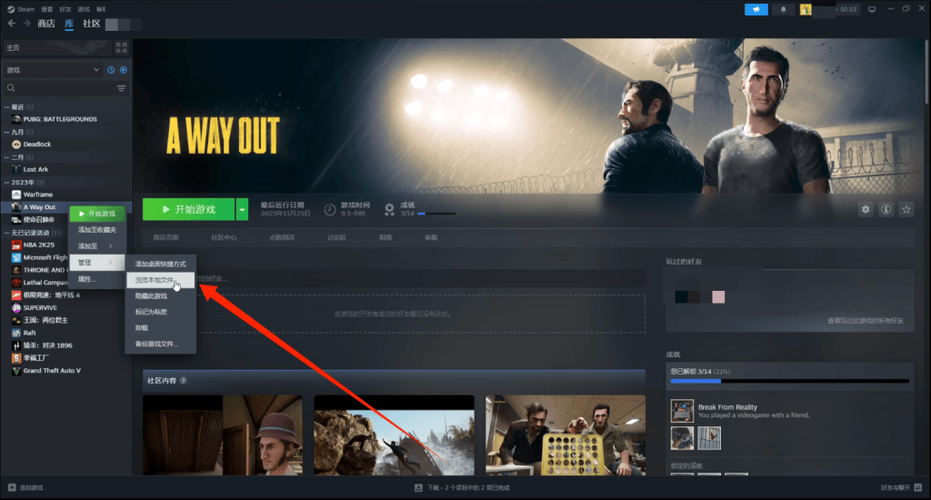This screenshot has height=500, width=931.
Task: Open the announcements megaphone button
Action: 756,10
